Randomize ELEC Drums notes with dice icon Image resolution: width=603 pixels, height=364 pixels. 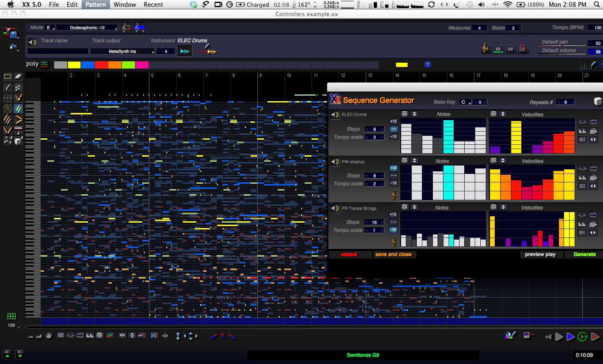pos(405,114)
